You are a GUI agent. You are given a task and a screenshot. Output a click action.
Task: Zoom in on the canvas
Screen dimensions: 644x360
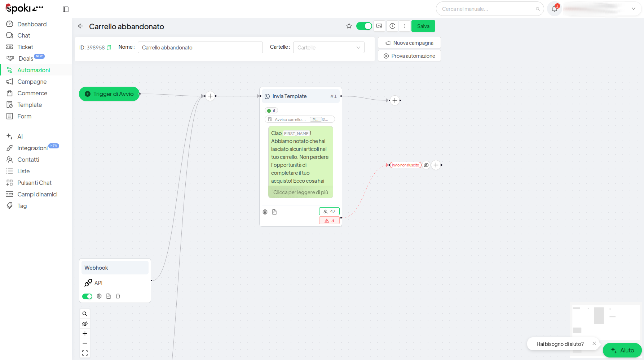tap(85, 334)
